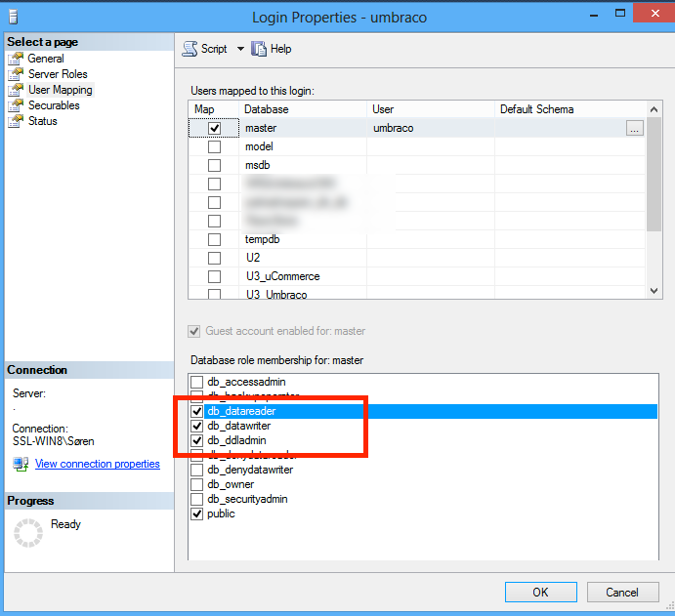Viewport: 675px width, 616px height.
Task: Open the Server Roles page
Action: (58, 74)
